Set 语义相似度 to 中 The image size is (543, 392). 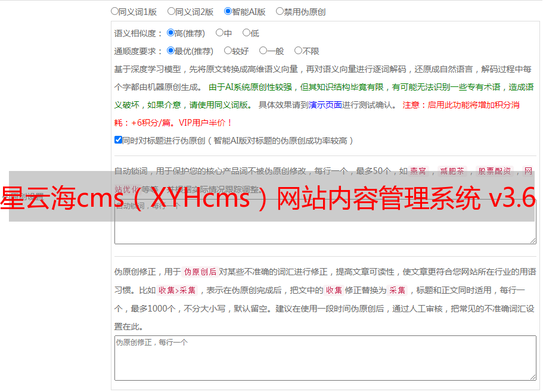point(219,33)
